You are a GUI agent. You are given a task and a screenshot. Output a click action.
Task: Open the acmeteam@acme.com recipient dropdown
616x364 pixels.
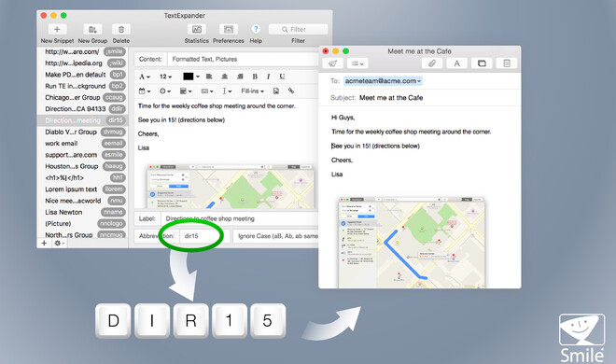point(420,81)
